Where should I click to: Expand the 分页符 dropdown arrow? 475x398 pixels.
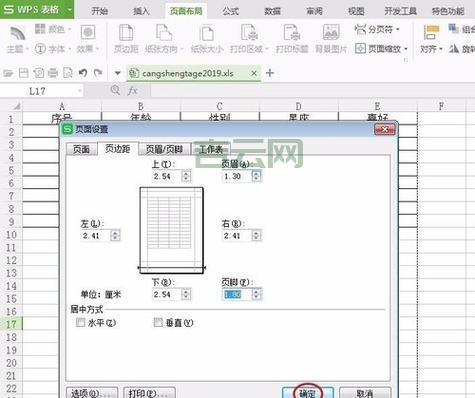coord(398,30)
